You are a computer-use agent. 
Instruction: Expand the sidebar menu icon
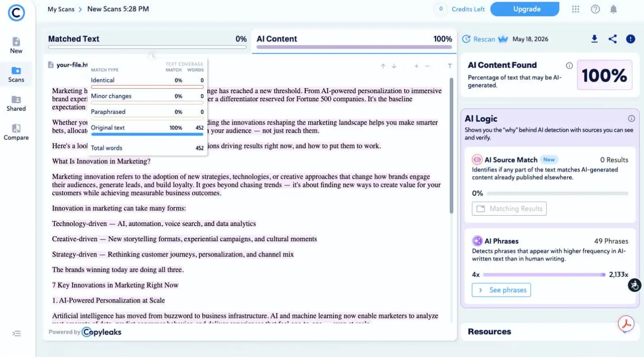click(17, 334)
